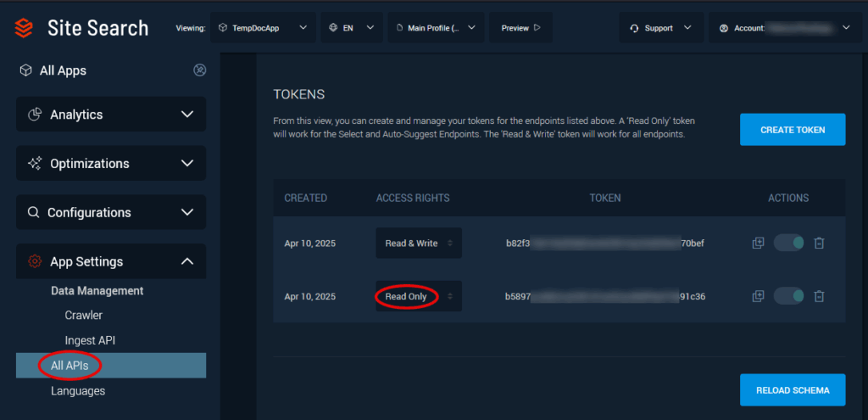This screenshot has width=868, height=420.
Task: Go to Ingest API page
Action: 90,340
